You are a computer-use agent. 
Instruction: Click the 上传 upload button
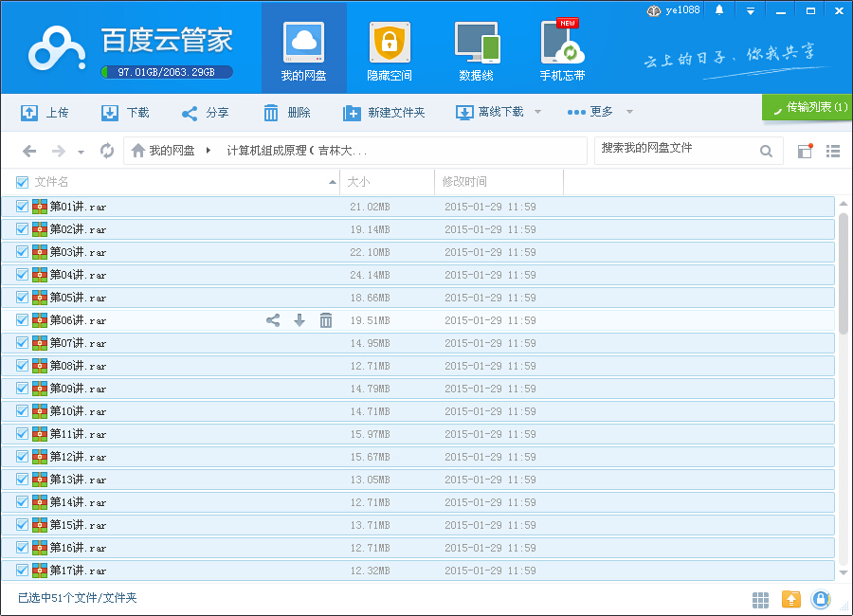pos(45,113)
